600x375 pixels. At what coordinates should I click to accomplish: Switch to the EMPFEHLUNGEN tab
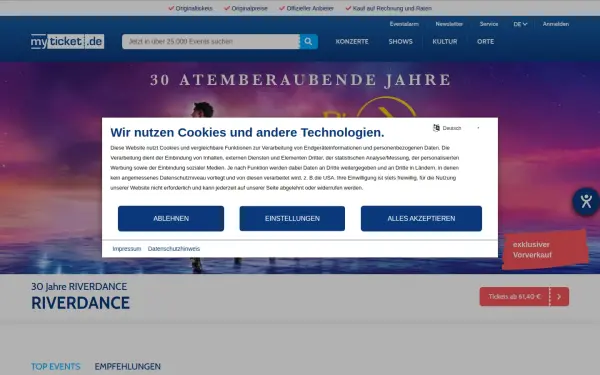[128, 366]
